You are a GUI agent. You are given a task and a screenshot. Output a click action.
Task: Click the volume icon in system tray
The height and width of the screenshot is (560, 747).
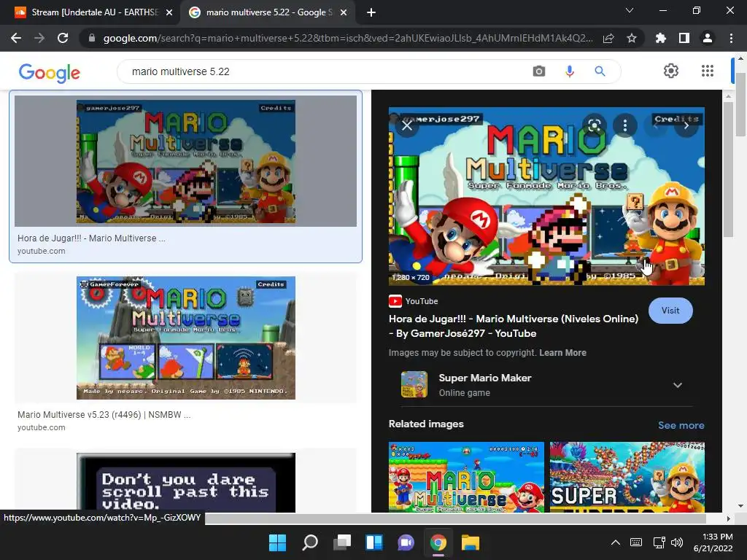point(676,542)
